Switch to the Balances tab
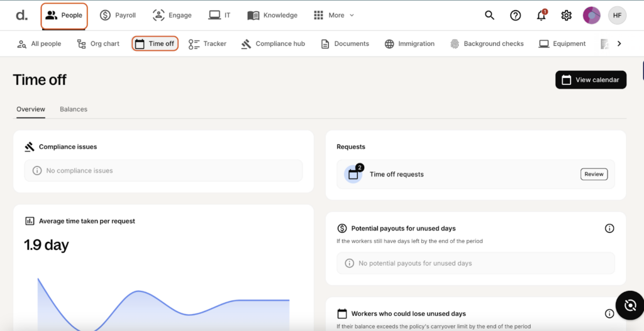The height and width of the screenshot is (331, 644). (x=74, y=109)
